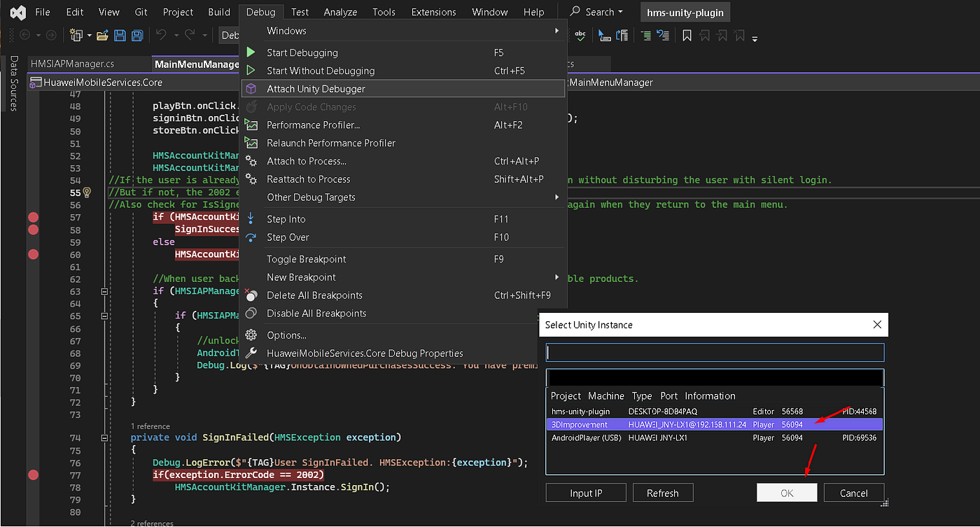
Task: Choose Start Debugging from Debug menu
Action: click(x=302, y=52)
